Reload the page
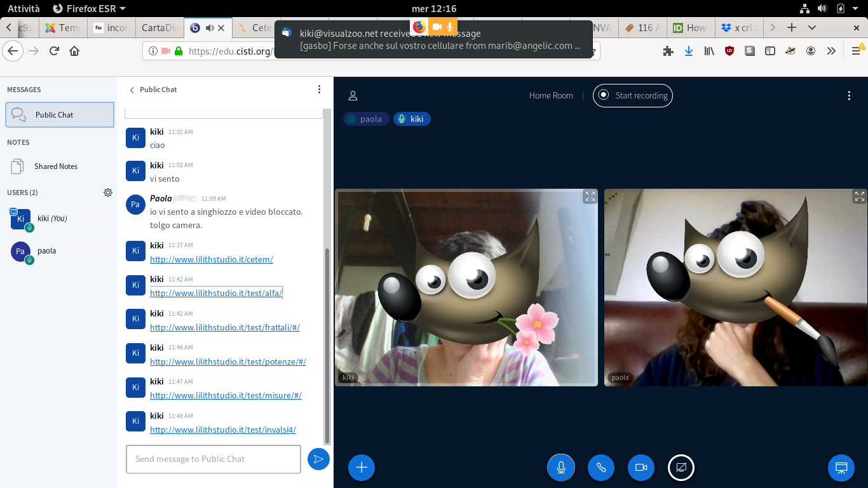This screenshot has height=488, width=868. point(55,51)
